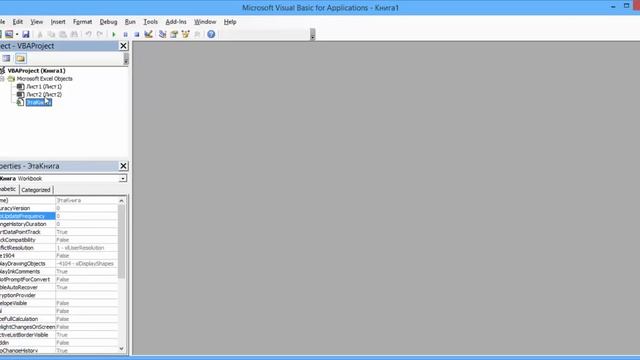This screenshot has height=360, width=640.
Task: Click the Properties list scroll up arrow
Action: [121, 200]
